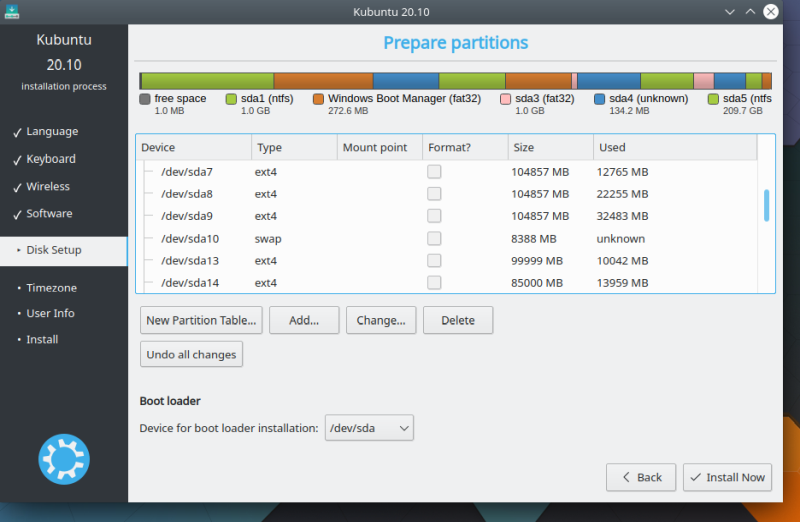Click Undo all changes button
This screenshot has width=800, height=522.
tap(191, 354)
